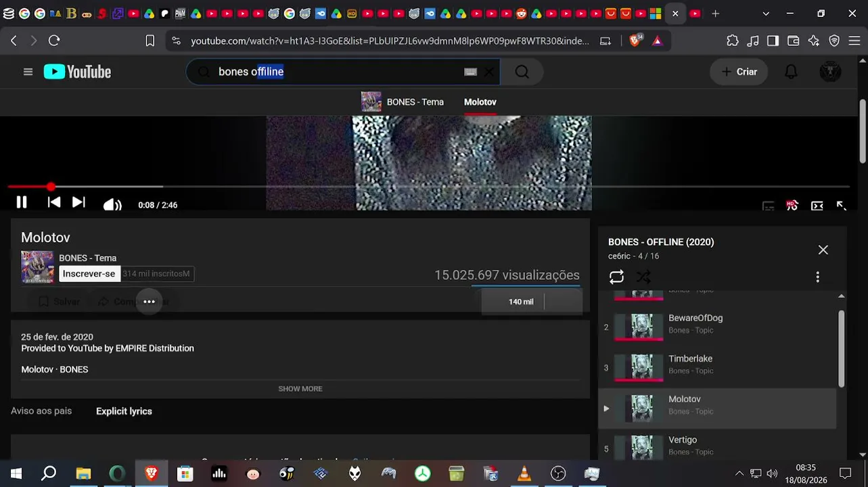Go to the YouTube home logo

77,72
